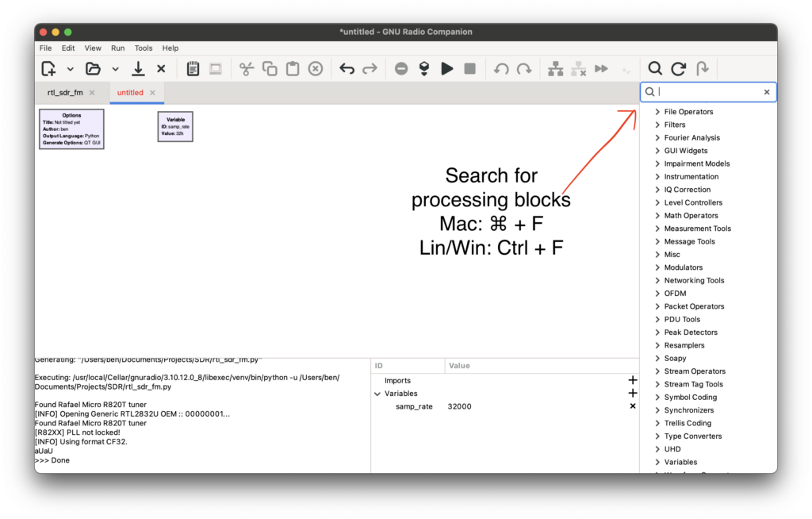Click the Paste clipboard icon
The height and width of the screenshot is (519, 812).
(x=293, y=69)
